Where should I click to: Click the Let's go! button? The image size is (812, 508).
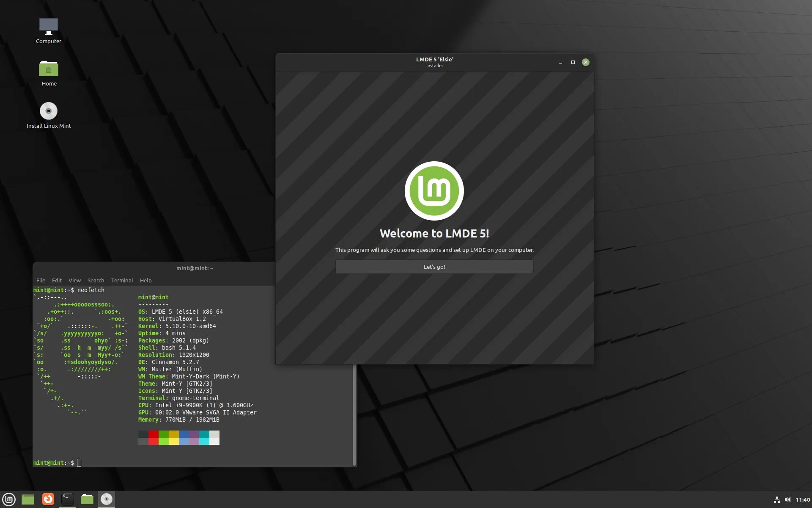coord(434,267)
